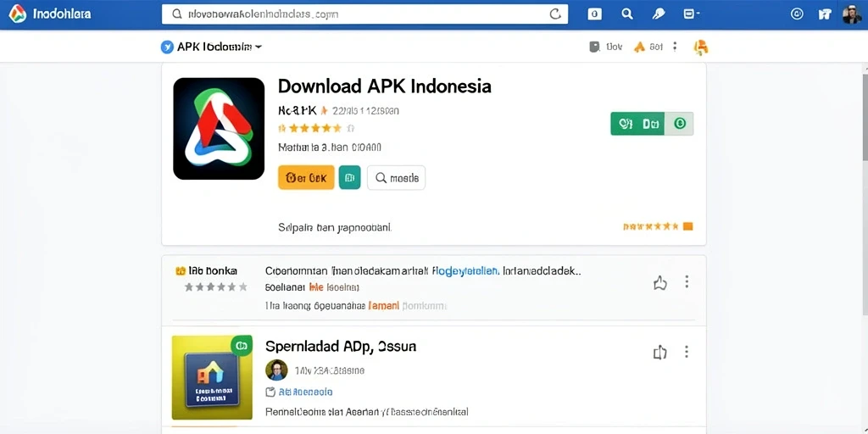Click the gray star rating under lab bonka
The height and width of the screenshot is (434, 868).
tap(216, 287)
